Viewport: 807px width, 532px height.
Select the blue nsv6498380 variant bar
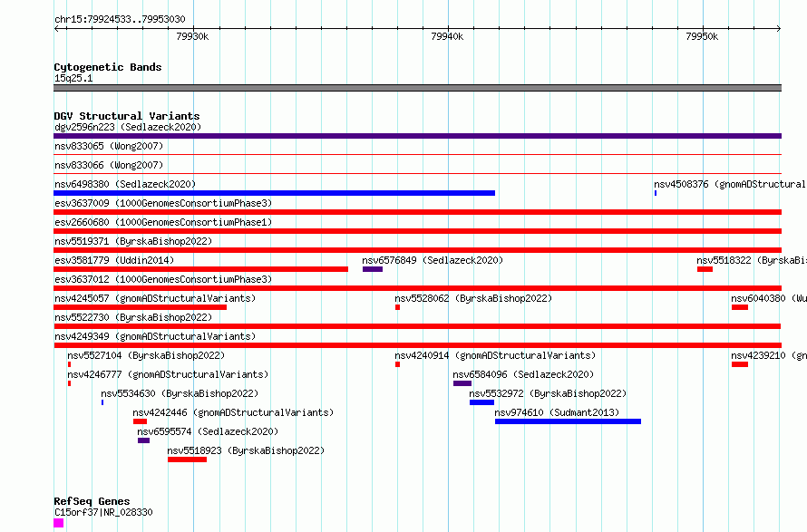275,193
